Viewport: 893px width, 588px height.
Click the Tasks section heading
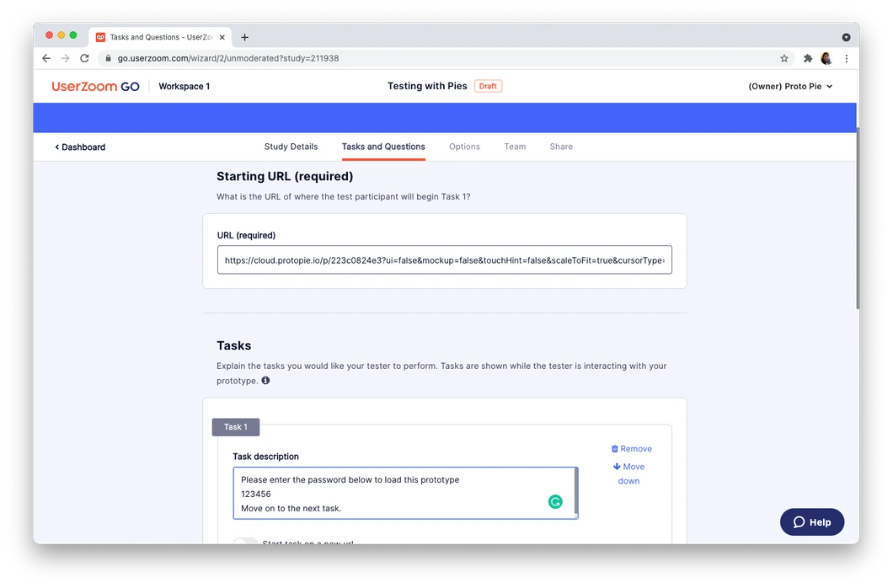tap(233, 345)
